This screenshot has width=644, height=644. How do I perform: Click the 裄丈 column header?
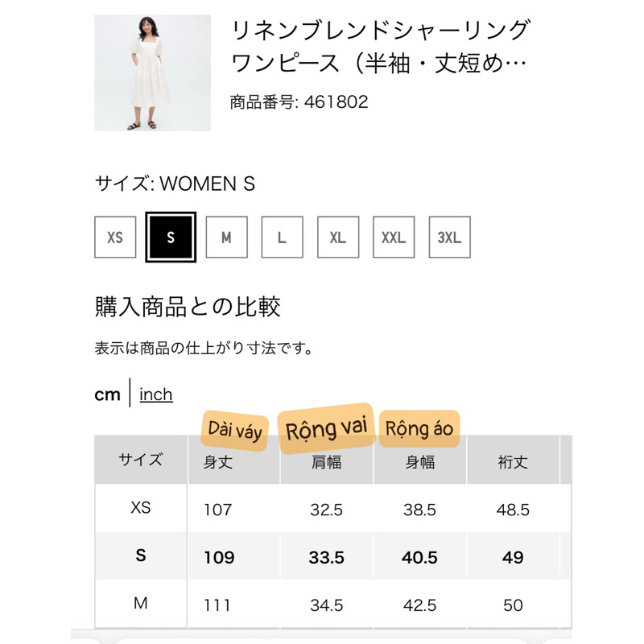click(513, 462)
